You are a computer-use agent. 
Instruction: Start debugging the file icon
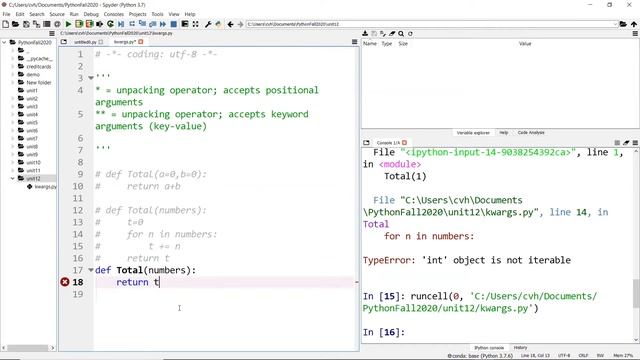click(121, 24)
